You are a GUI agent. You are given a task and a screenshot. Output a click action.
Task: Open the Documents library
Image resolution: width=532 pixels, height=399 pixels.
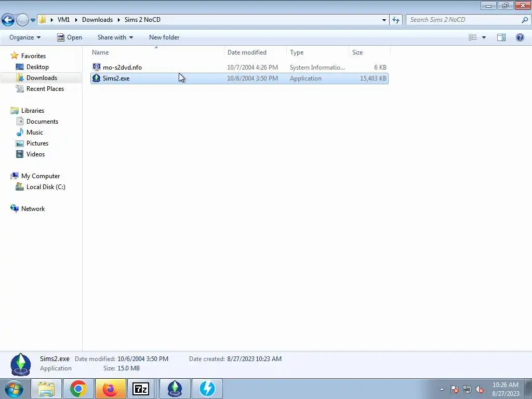coord(43,122)
